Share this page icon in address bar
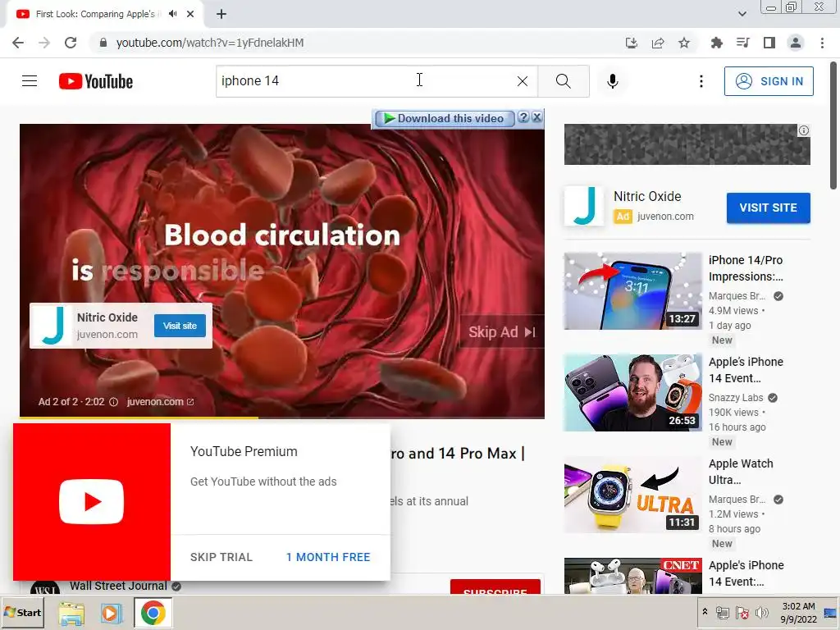Image resolution: width=840 pixels, height=630 pixels. coord(658,43)
